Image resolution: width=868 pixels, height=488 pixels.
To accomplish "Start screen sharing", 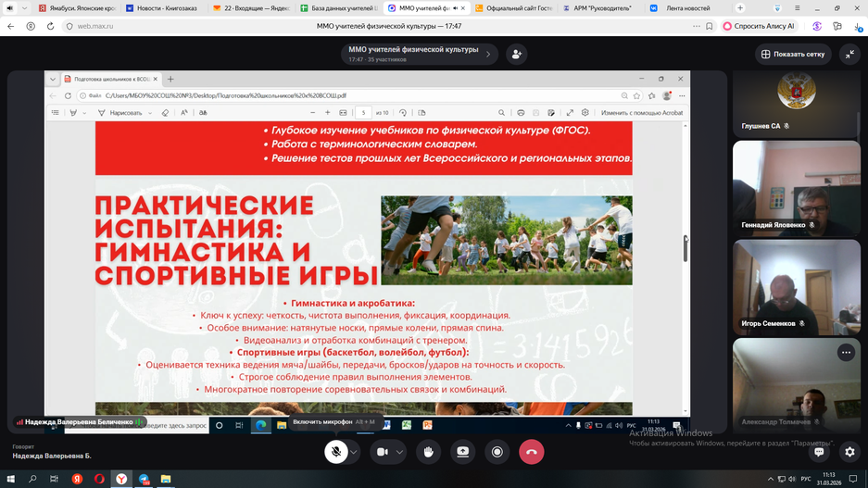I will click(x=462, y=452).
